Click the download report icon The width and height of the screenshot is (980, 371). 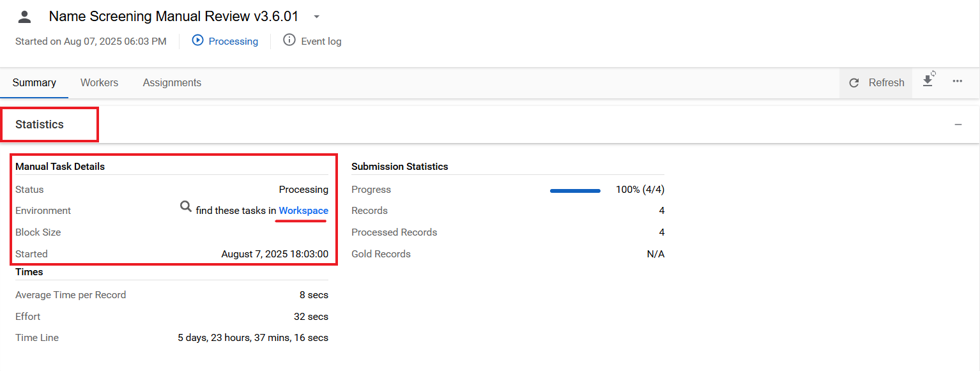tap(928, 80)
